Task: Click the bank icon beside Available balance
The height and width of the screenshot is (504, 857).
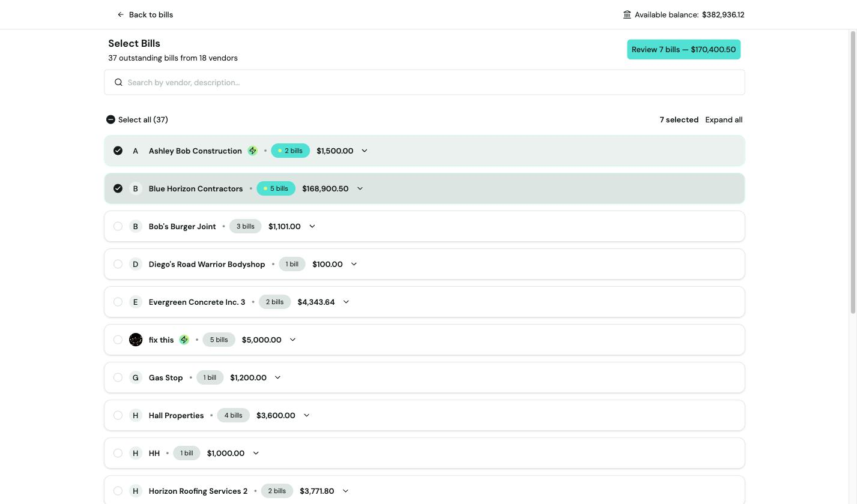Action: [x=627, y=14]
